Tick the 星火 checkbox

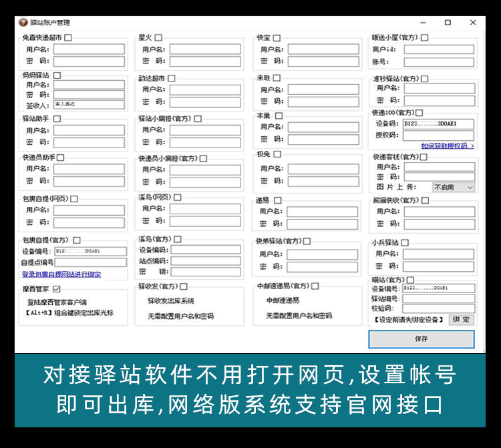click(158, 37)
